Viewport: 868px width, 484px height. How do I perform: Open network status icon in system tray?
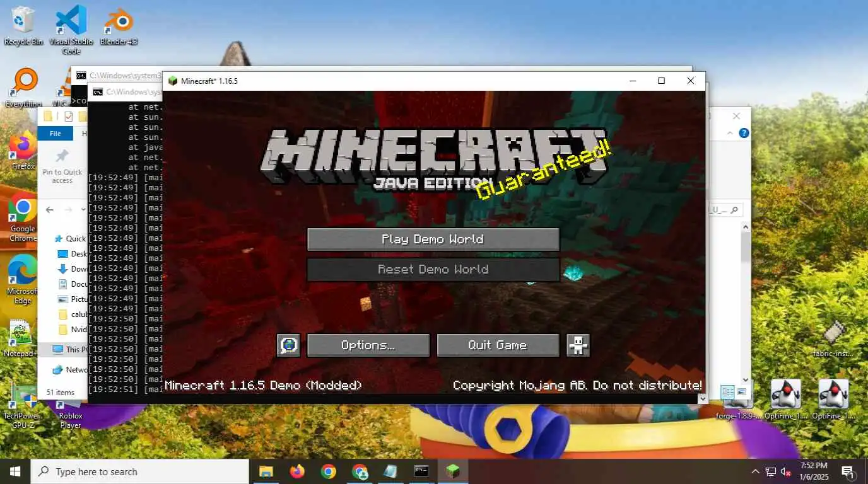pos(771,471)
